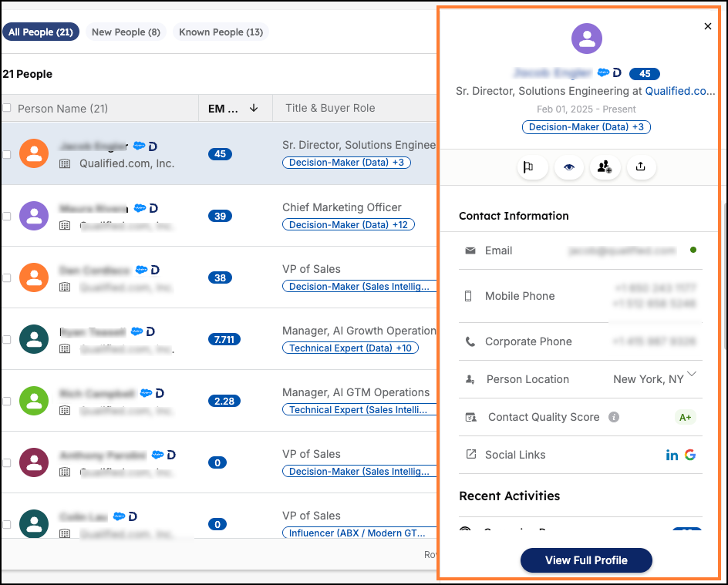Open the Google social link icon

pyautogui.click(x=690, y=455)
